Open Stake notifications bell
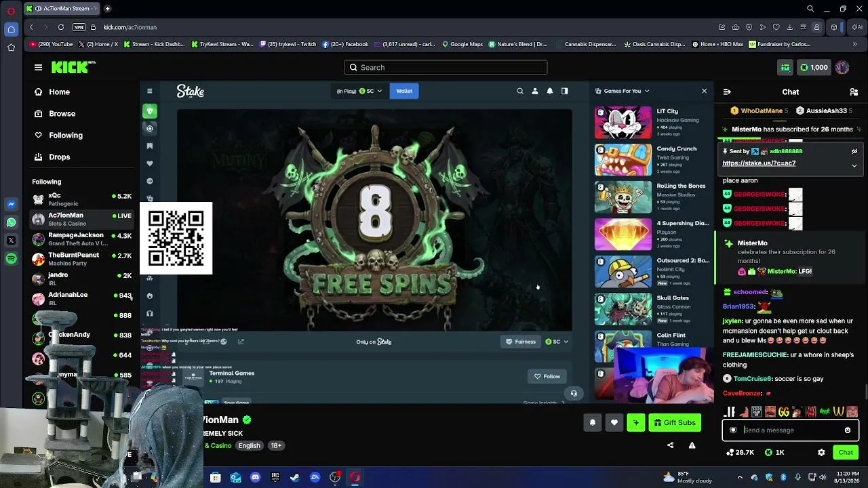 (550, 91)
